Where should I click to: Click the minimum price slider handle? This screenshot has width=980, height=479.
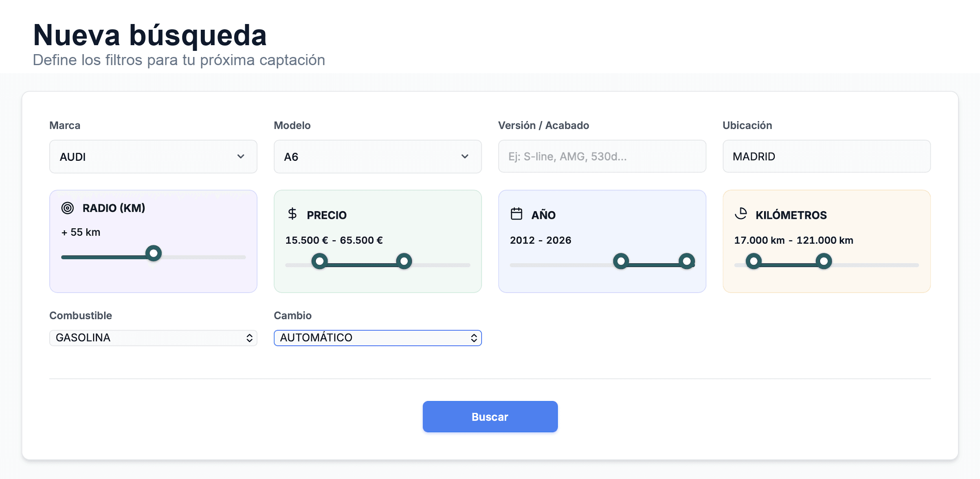coord(320,261)
